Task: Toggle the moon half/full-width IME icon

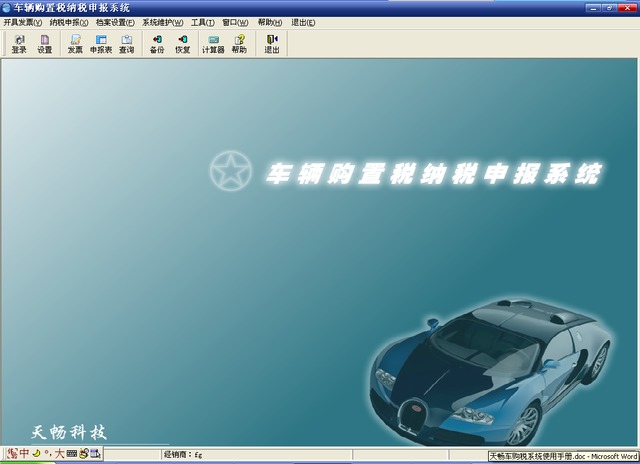Action: (36, 453)
